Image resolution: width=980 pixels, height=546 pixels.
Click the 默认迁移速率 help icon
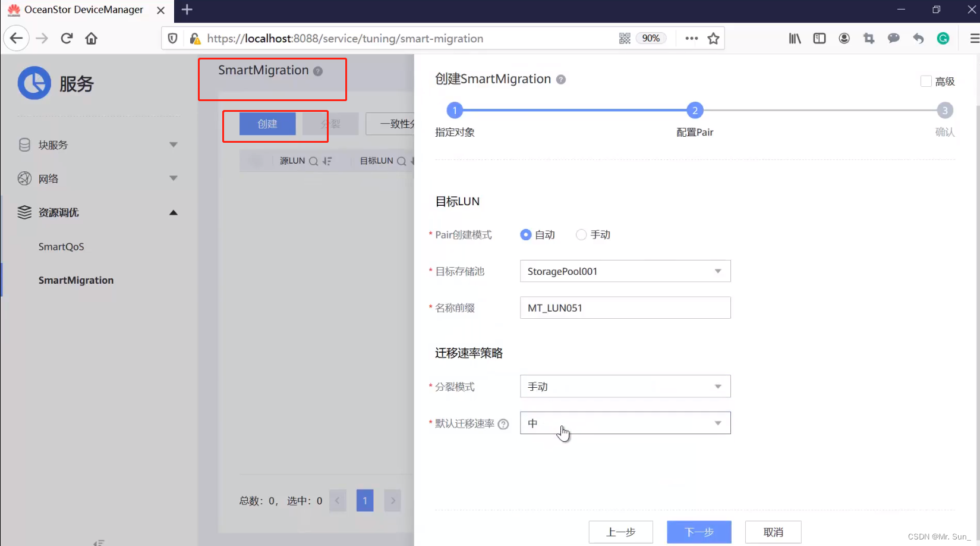pos(503,424)
